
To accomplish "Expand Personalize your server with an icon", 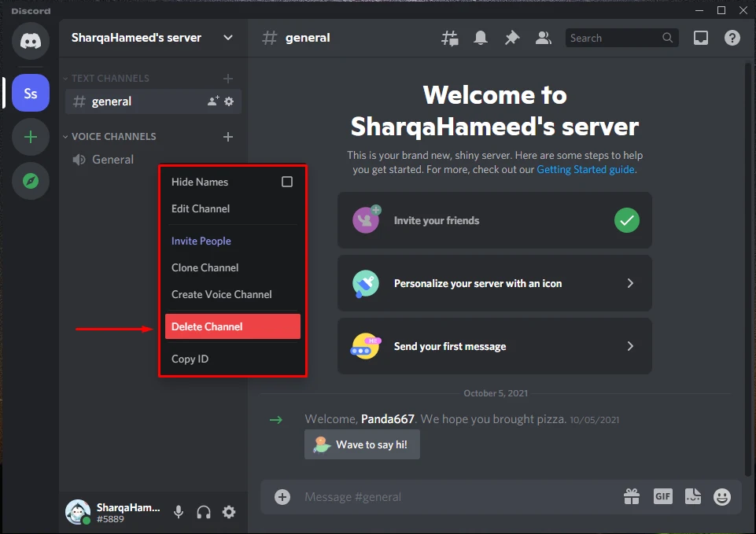I will tap(495, 283).
